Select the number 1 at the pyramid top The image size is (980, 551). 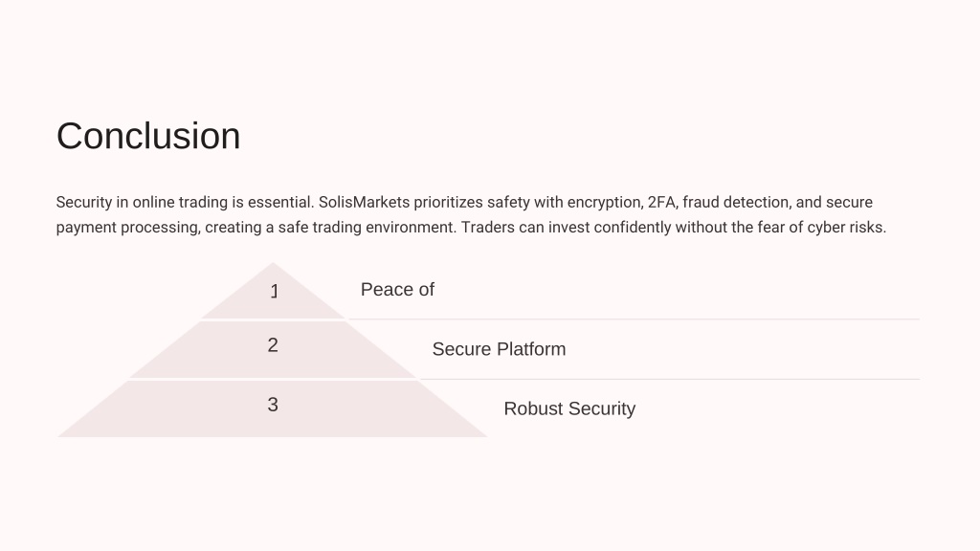point(274,291)
